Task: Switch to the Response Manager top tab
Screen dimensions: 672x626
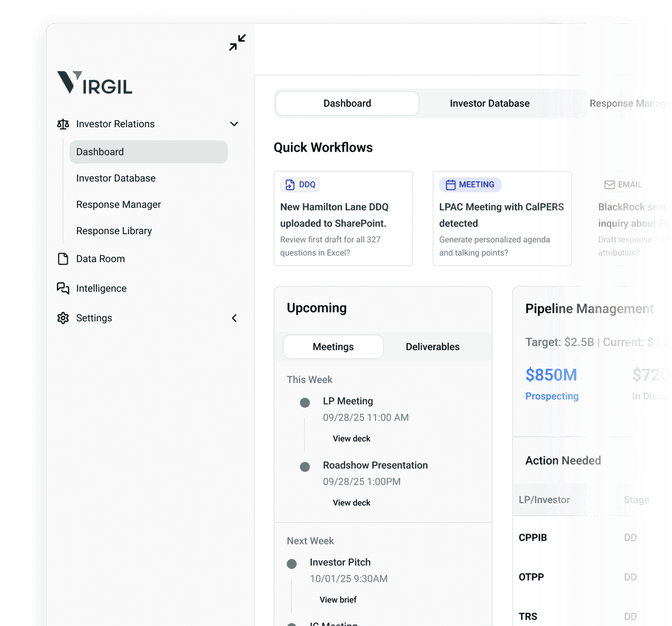Action: 629,104
